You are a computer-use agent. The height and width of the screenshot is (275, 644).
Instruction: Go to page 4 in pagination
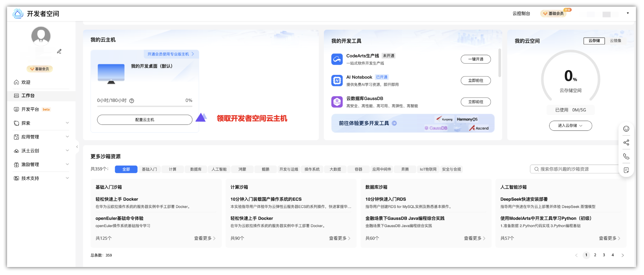(612, 255)
